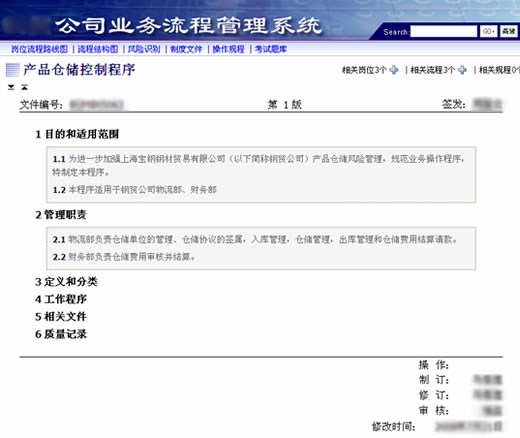520x438 pixels.
Task: Focus the Search input field
Action: point(444,32)
